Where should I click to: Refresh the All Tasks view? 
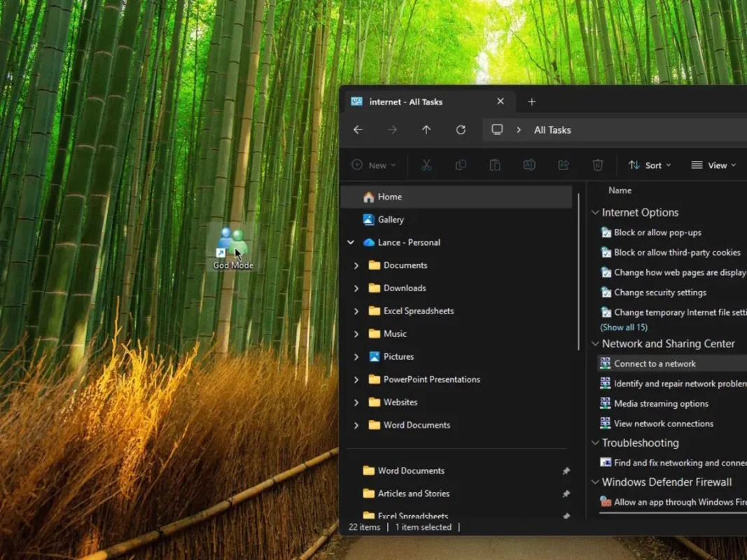(x=461, y=129)
